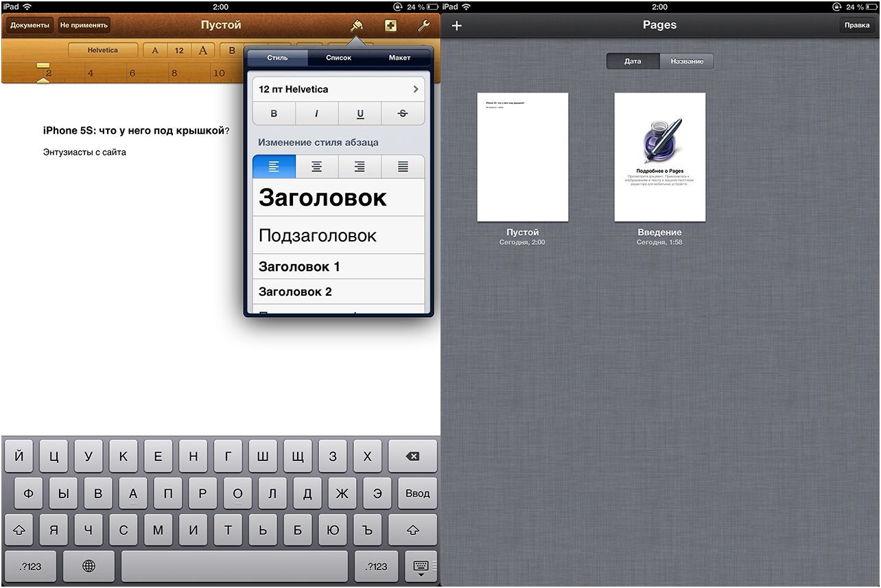The width and height of the screenshot is (881, 588).
Task: Switch to the Список tab
Action: (x=338, y=58)
